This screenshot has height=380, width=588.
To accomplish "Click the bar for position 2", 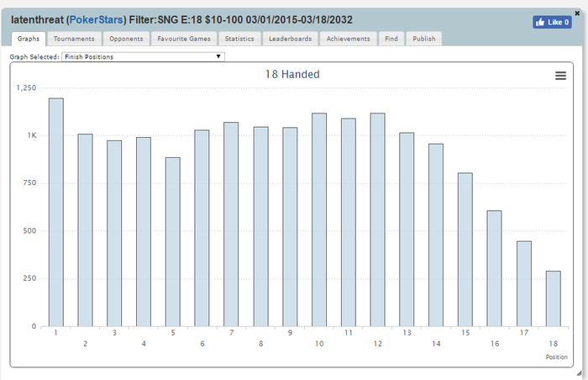I will [x=85, y=230].
